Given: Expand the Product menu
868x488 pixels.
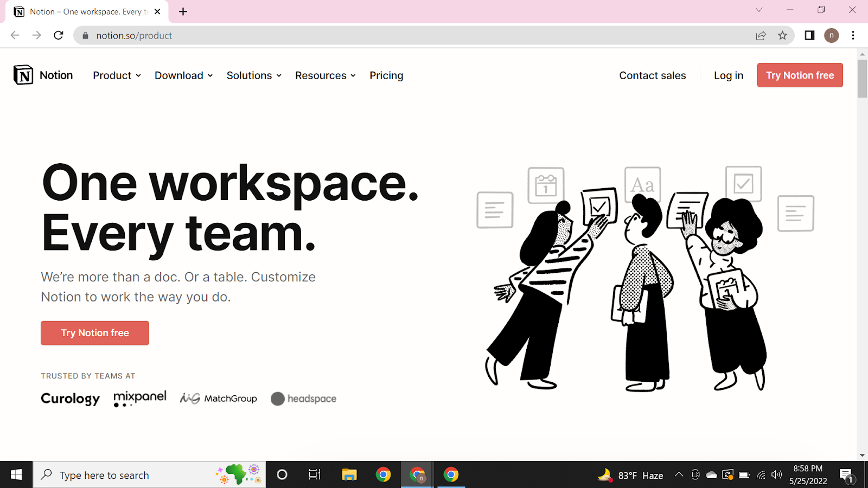Looking at the screenshot, I should pos(117,75).
